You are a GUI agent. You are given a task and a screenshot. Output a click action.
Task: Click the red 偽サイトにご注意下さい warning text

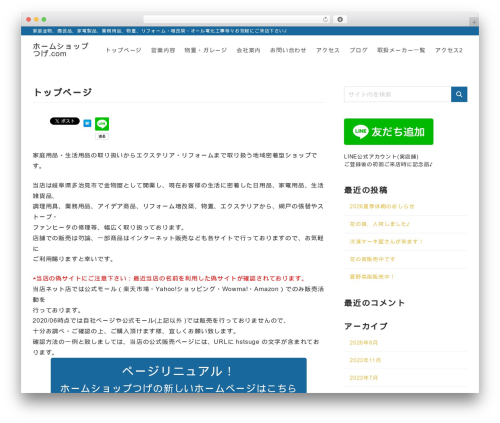click(169, 278)
